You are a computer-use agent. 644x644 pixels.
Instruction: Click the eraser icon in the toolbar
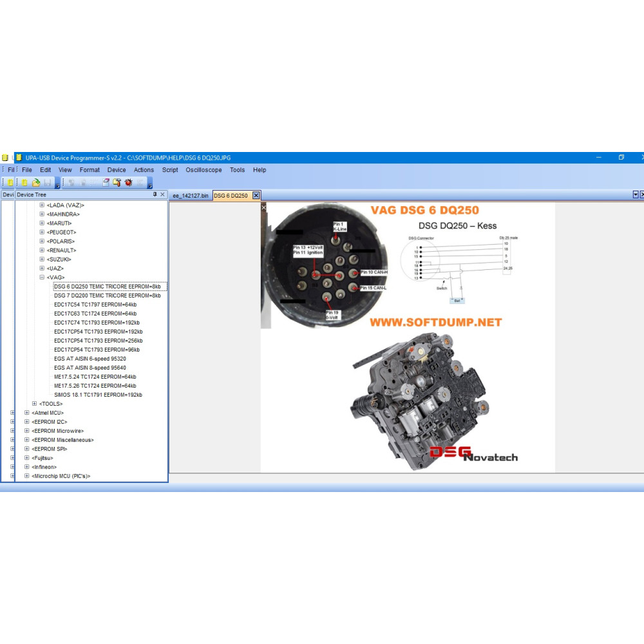coord(106,182)
